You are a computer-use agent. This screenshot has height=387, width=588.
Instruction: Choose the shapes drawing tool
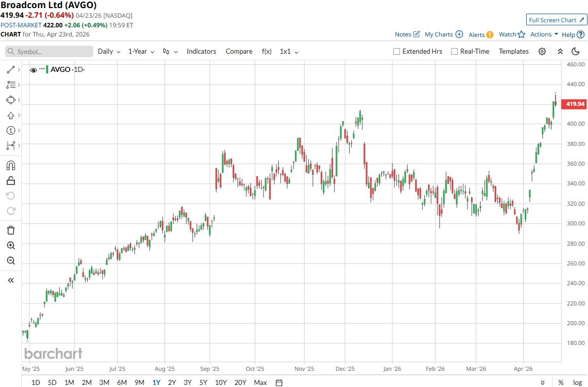[x=11, y=100]
